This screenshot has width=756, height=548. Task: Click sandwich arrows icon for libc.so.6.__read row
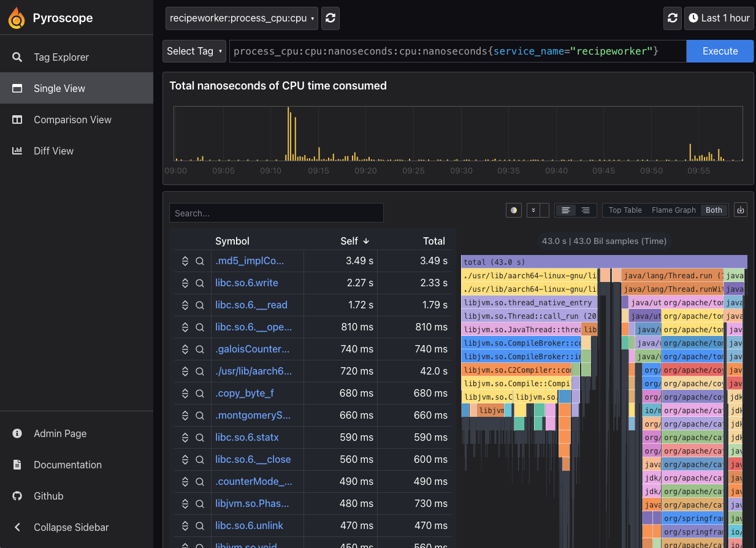[185, 305]
